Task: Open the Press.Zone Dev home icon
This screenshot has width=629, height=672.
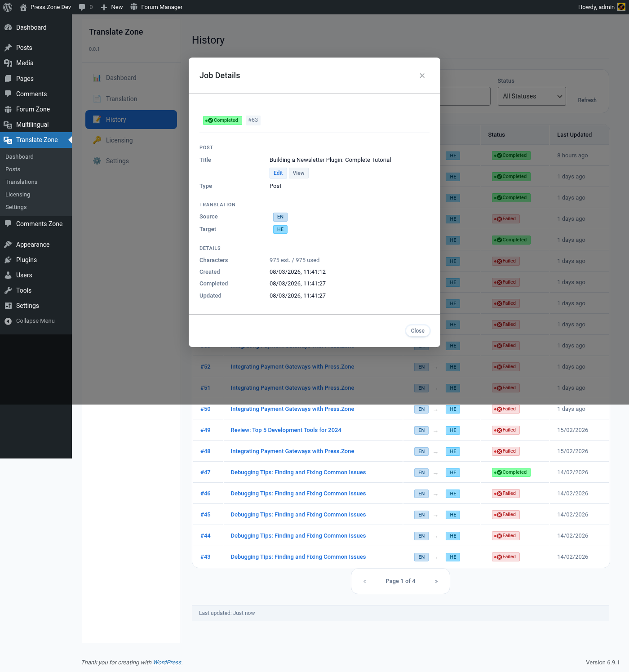Action: tap(23, 7)
